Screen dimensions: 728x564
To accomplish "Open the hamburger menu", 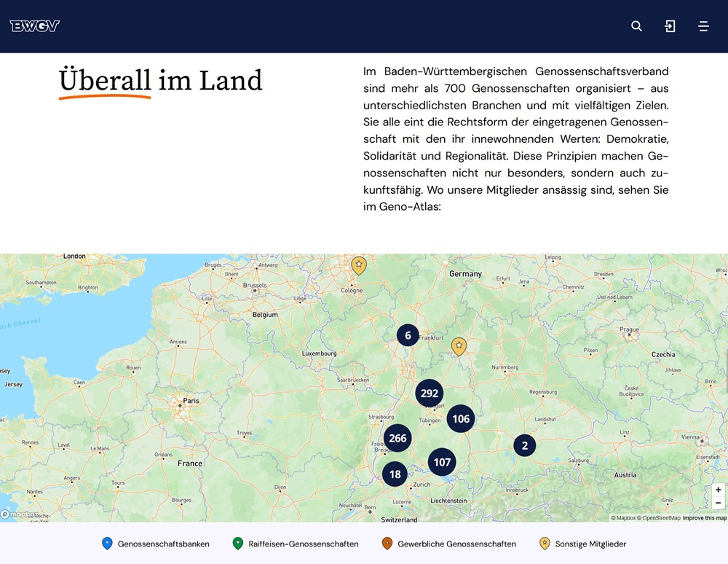I will tap(704, 26).
